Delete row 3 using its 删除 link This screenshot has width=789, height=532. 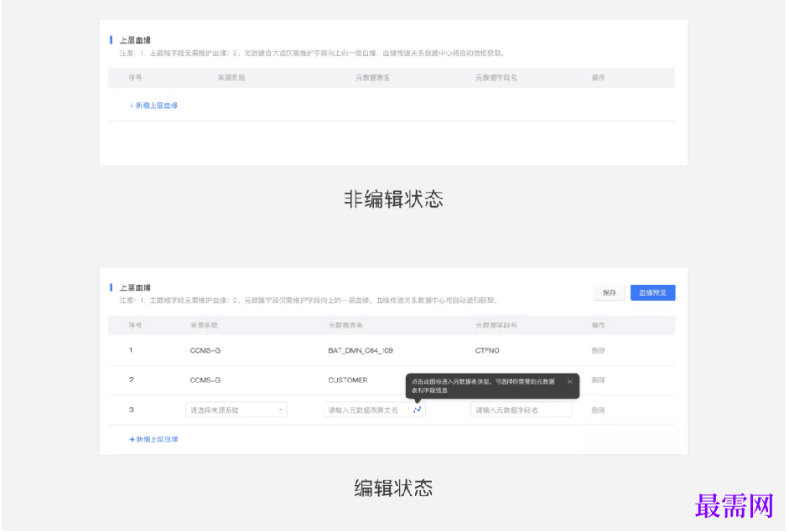[x=598, y=411]
